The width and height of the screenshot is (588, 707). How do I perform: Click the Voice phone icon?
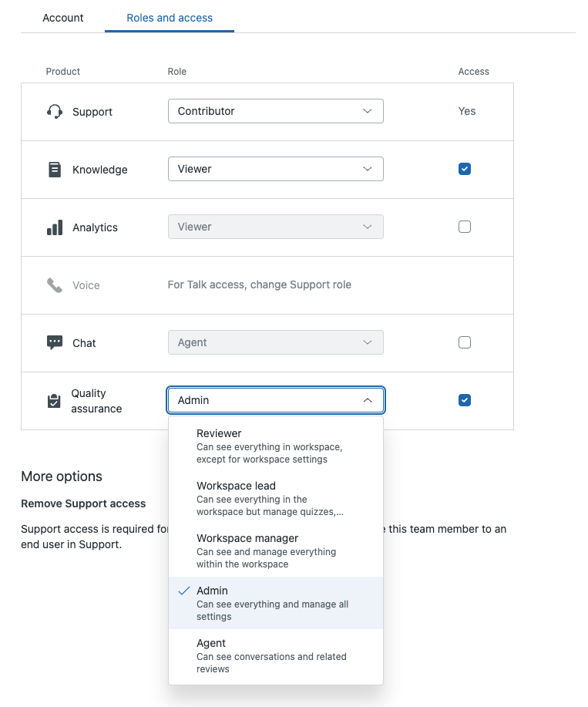tap(54, 285)
